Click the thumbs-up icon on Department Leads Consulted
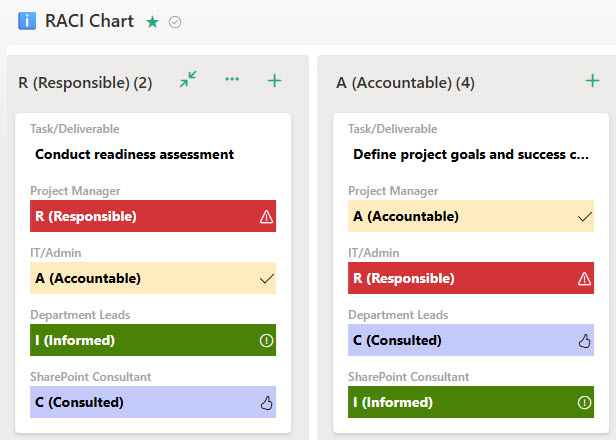Image resolution: width=616 pixels, height=440 pixels. pyautogui.click(x=584, y=341)
